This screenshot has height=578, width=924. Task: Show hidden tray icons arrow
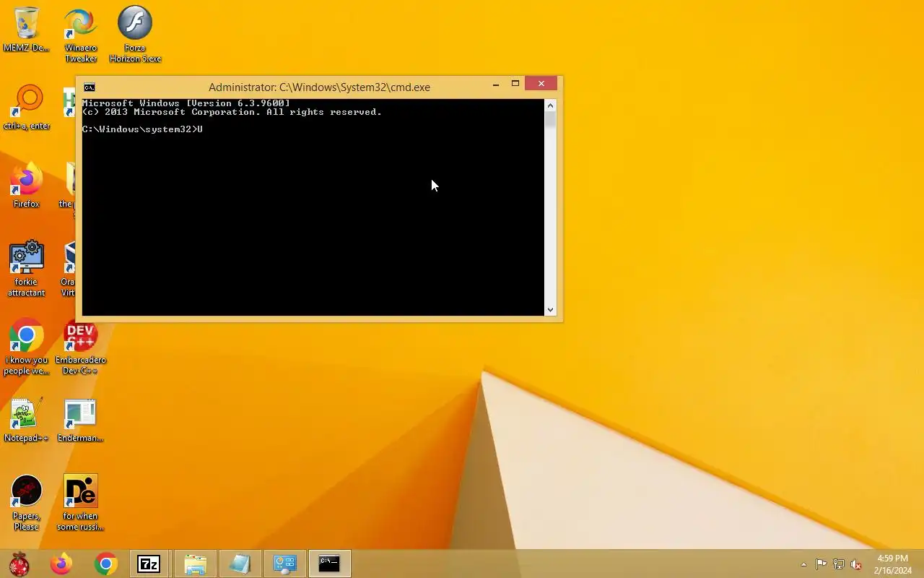coord(803,564)
